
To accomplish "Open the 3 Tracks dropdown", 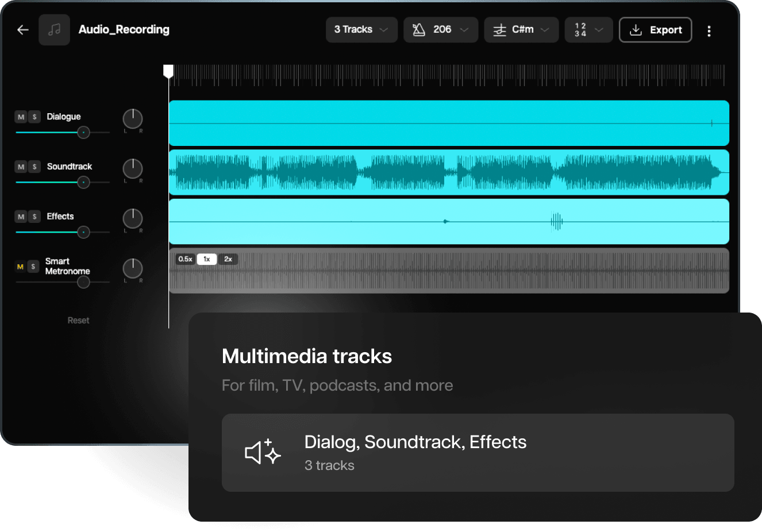I will pos(361,30).
